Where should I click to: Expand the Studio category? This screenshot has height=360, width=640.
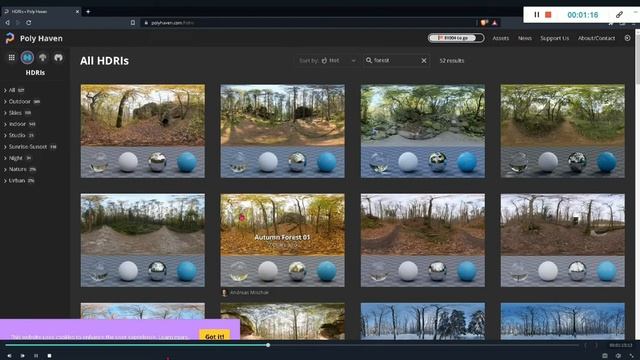[19, 135]
